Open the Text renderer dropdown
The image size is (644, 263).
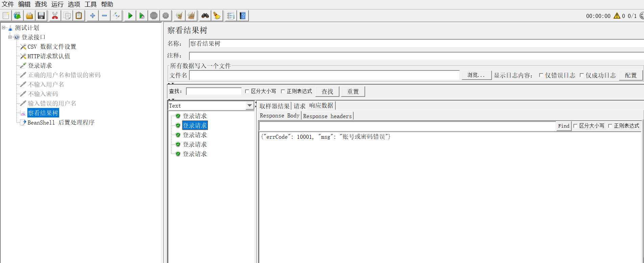point(249,106)
